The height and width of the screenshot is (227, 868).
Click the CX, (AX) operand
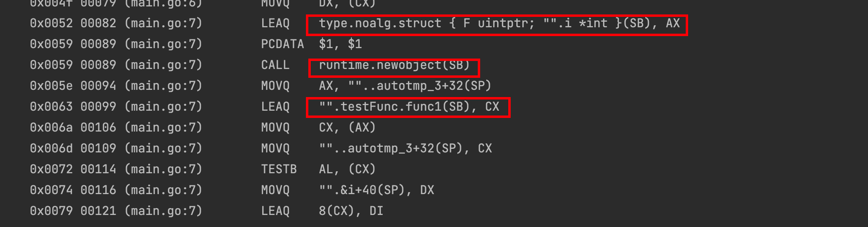coord(347,128)
